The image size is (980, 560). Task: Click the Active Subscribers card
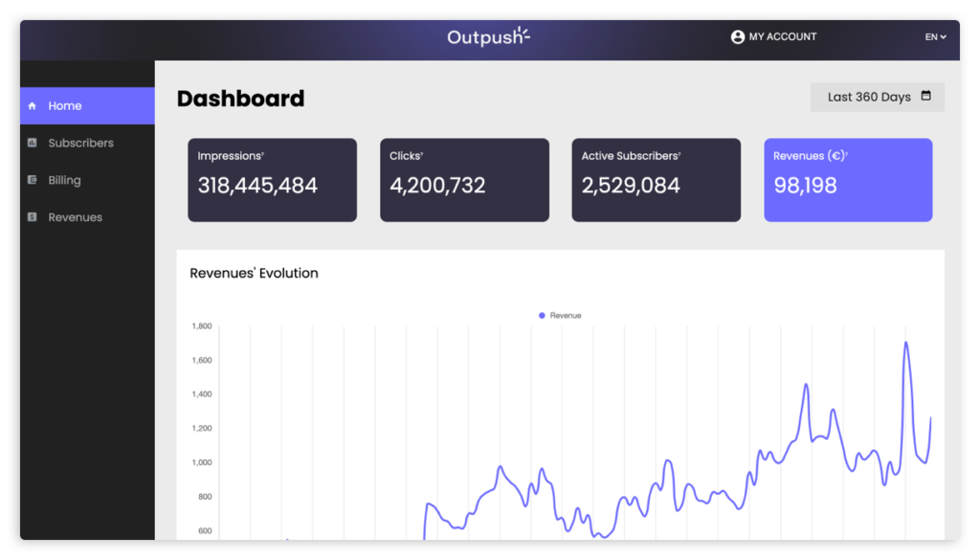[656, 180]
